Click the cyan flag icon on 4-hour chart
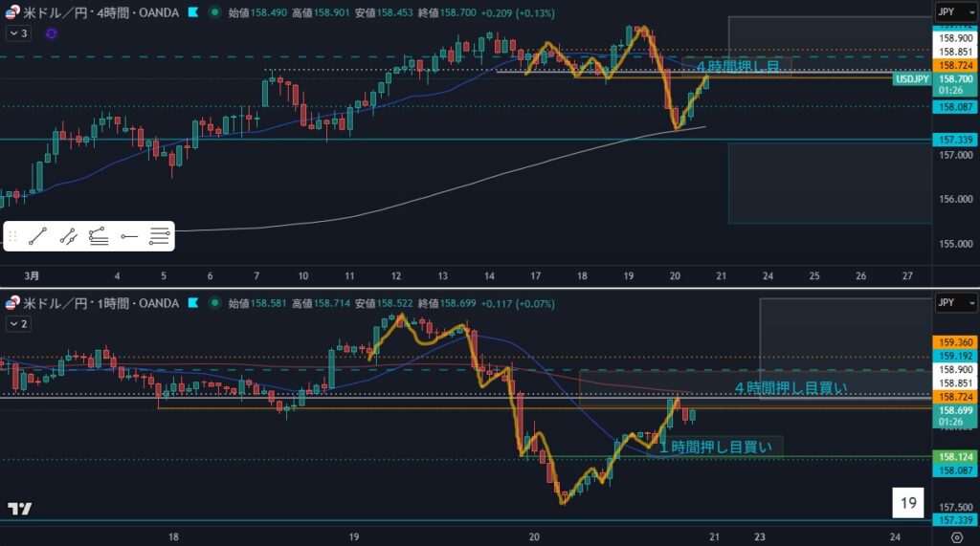 click(x=194, y=13)
